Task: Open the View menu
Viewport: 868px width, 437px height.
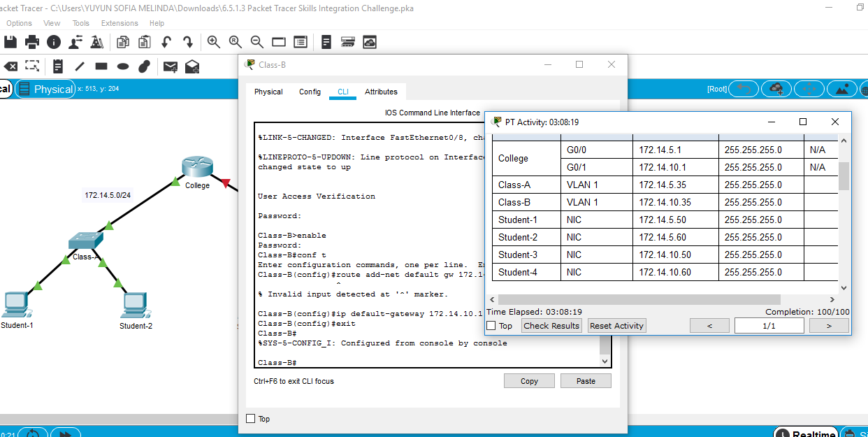Action: (52, 23)
